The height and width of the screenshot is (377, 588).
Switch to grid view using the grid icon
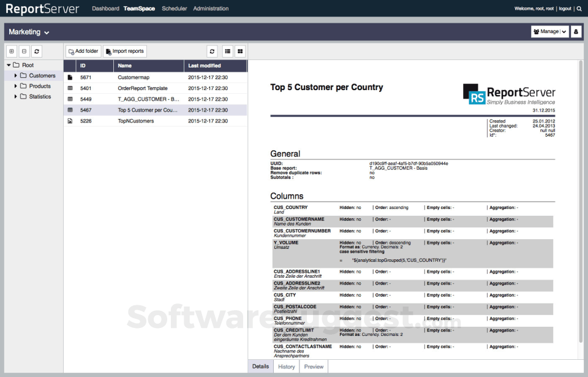click(x=239, y=51)
